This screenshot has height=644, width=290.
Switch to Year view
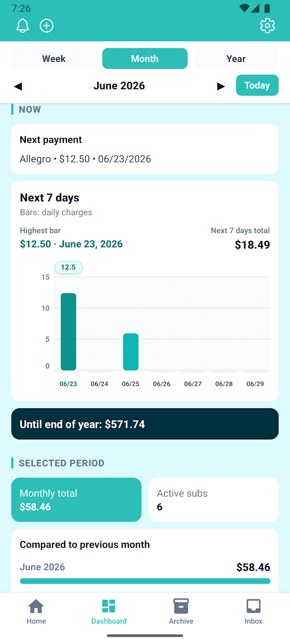236,59
